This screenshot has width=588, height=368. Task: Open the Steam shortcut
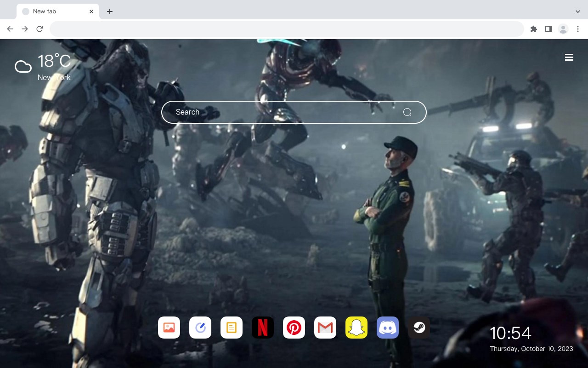pos(419,328)
